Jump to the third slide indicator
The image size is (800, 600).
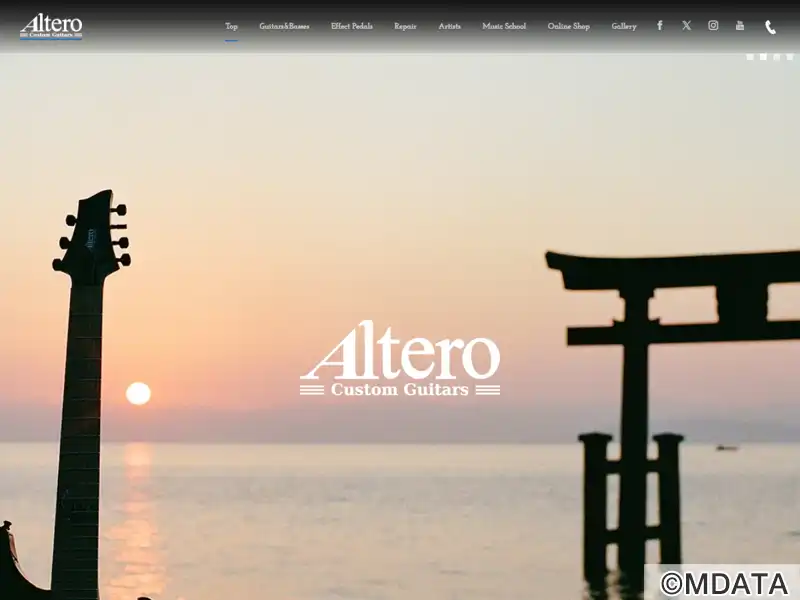click(x=777, y=57)
